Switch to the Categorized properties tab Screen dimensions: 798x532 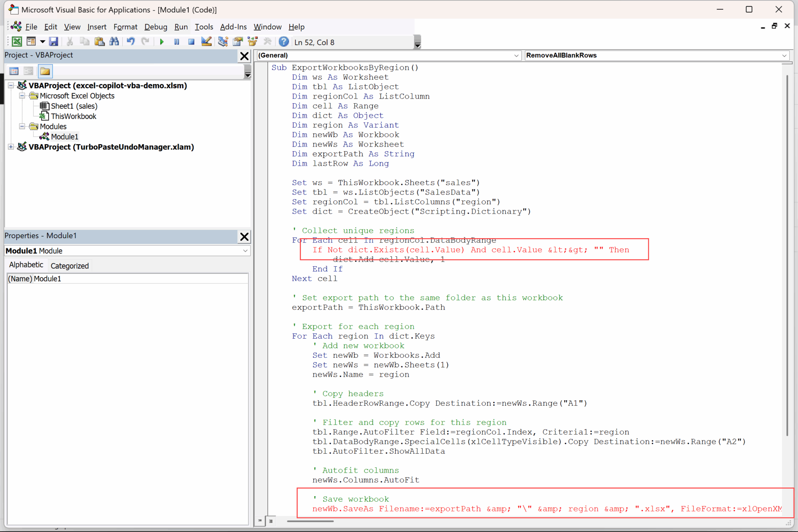click(70, 266)
